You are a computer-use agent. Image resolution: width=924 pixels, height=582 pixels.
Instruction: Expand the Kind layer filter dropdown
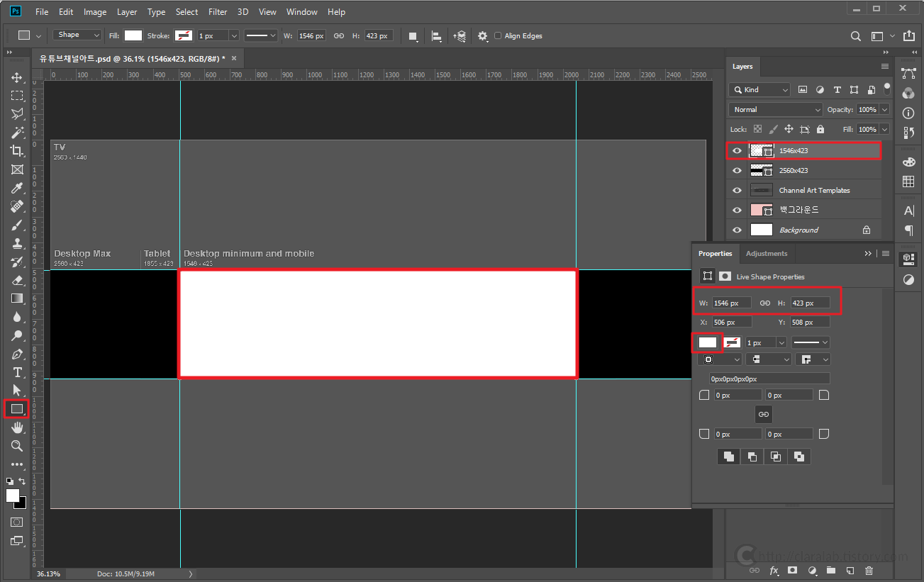[759, 90]
